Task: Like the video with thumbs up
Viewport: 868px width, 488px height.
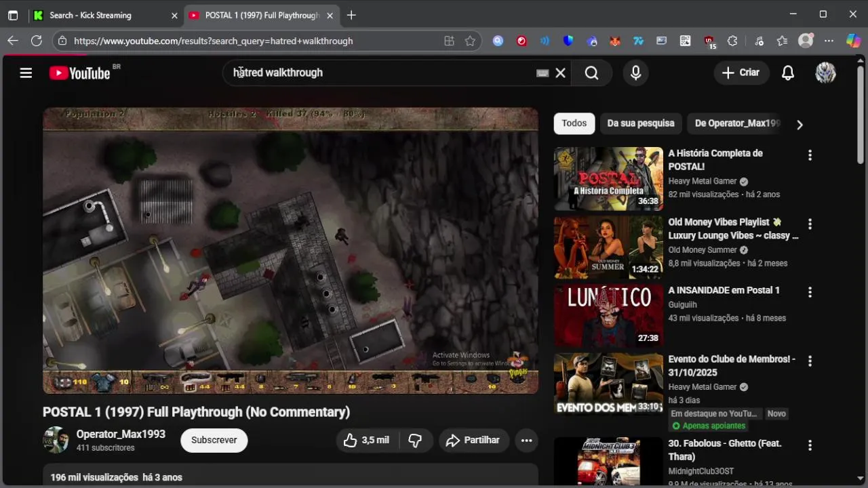Action: (367, 440)
